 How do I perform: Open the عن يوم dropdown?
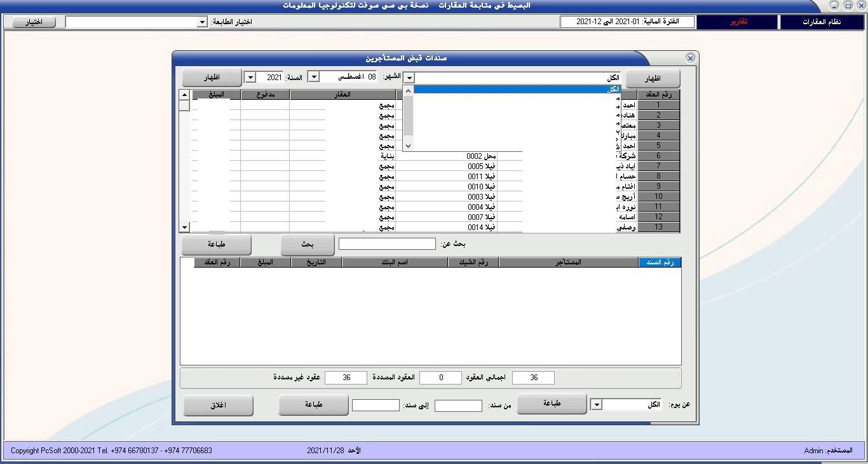pyautogui.click(x=596, y=405)
